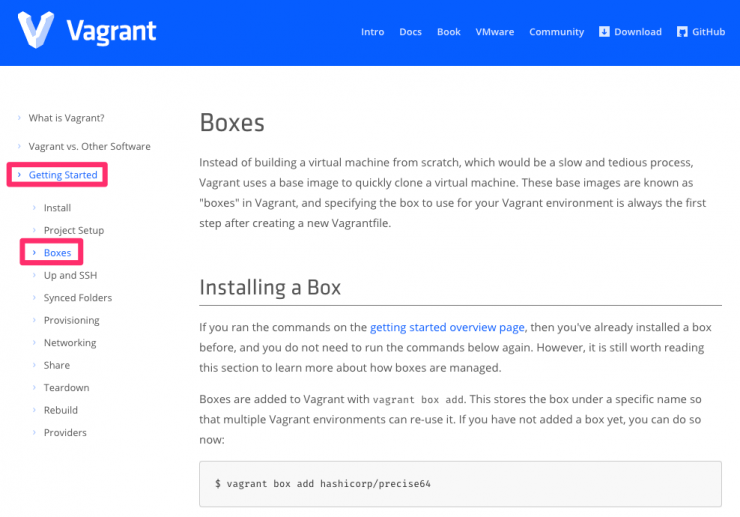Click the Vagrant V logo icon
This screenshot has height=517, width=740.
(36, 30)
